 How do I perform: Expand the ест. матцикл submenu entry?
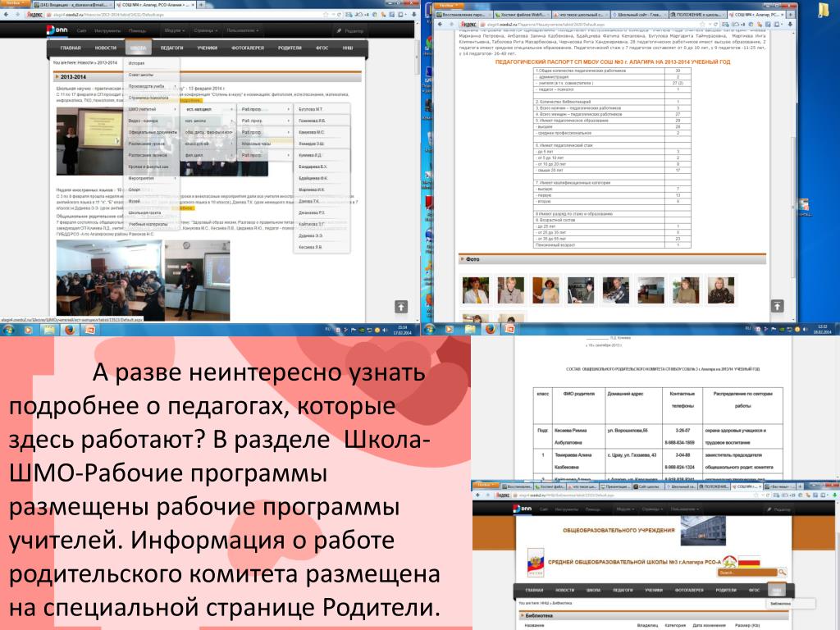[209, 109]
